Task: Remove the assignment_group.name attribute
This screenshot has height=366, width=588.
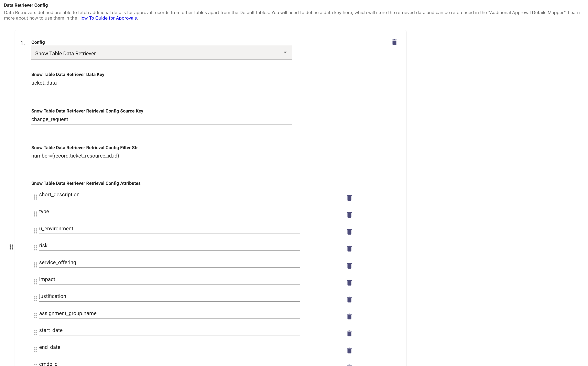Action: tap(349, 316)
